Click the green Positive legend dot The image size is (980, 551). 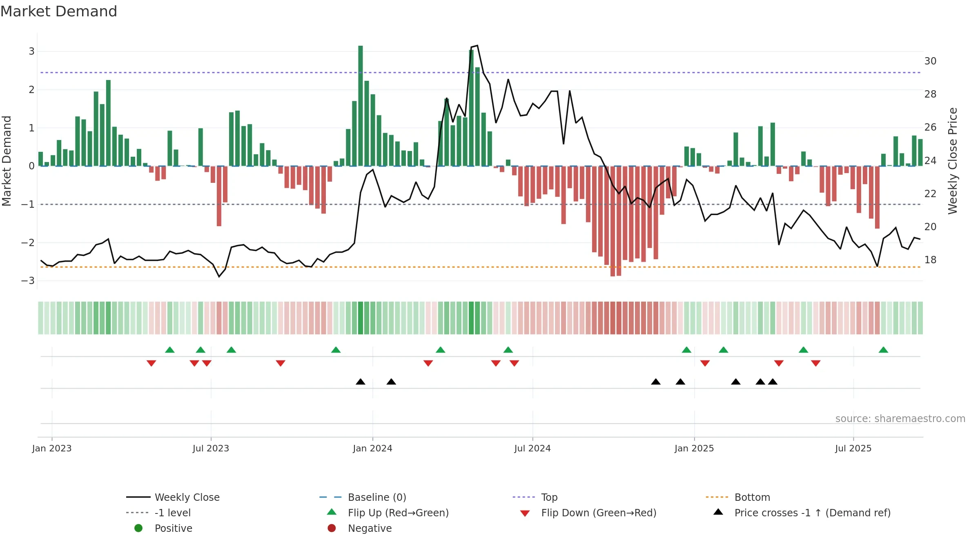coord(138,528)
